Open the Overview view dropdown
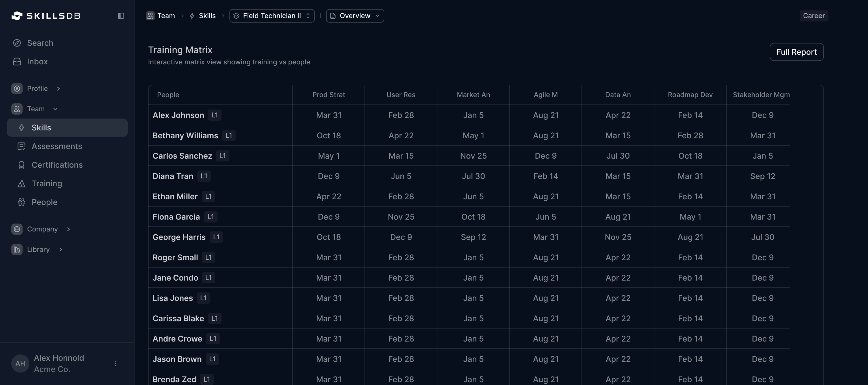The width and height of the screenshot is (868, 385). click(355, 16)
